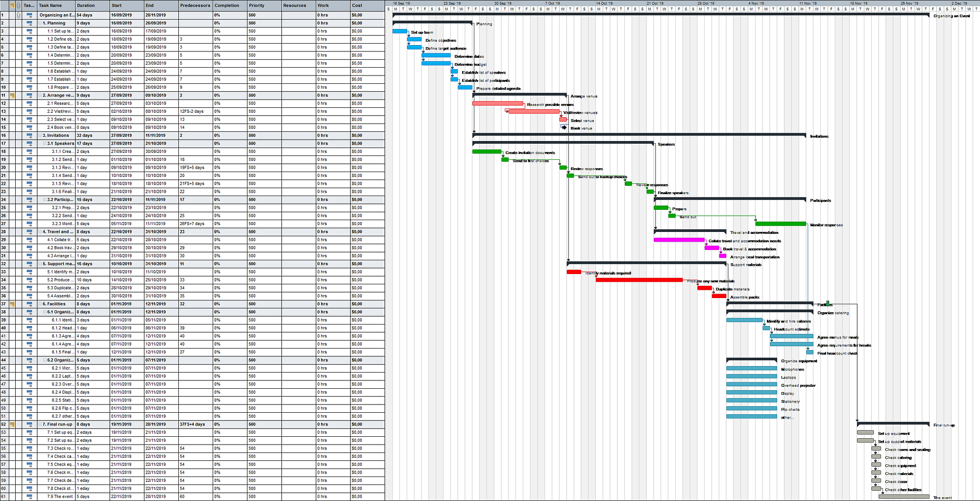Select the Microphones Gantt bar
This screenshot has height=501, width=980.
click(752, 368)
